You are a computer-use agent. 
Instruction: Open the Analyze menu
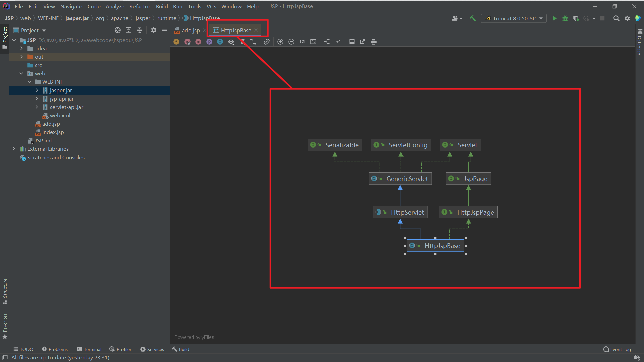115,6
